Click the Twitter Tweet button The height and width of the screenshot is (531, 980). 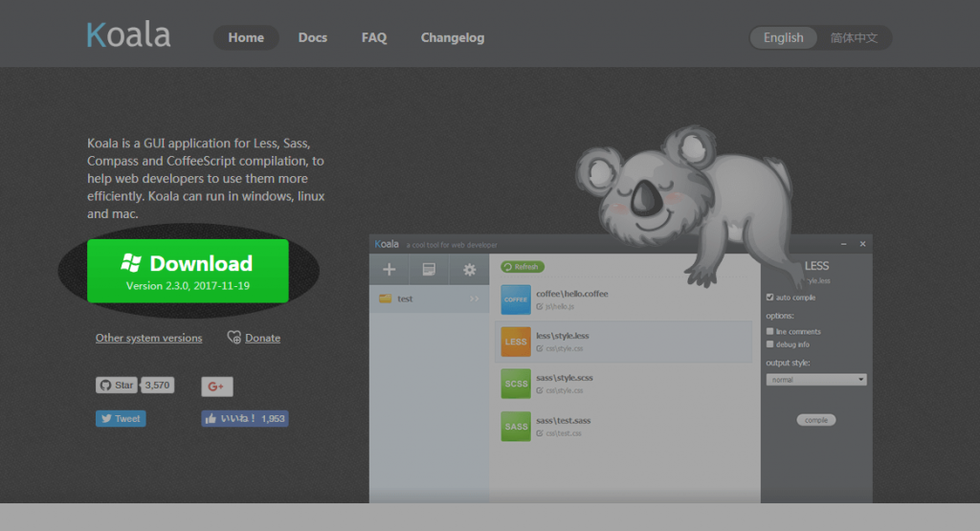[x=121, y=418]
